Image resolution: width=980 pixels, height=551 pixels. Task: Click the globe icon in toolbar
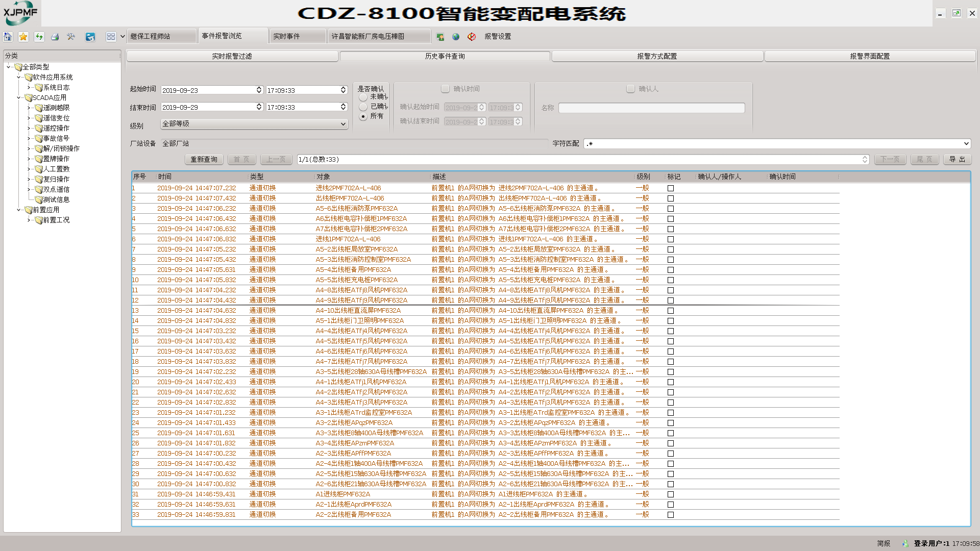click(x=456, y=37)
